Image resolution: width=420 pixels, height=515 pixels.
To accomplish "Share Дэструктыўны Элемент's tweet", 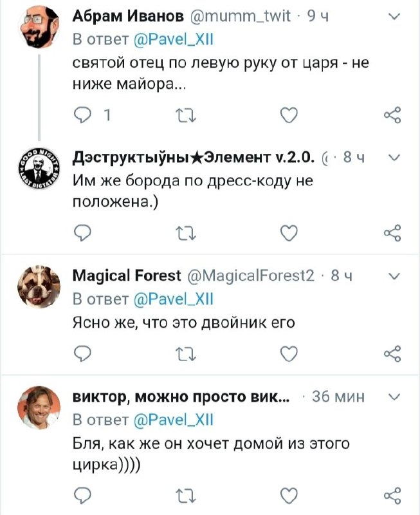I will point(392,234).
